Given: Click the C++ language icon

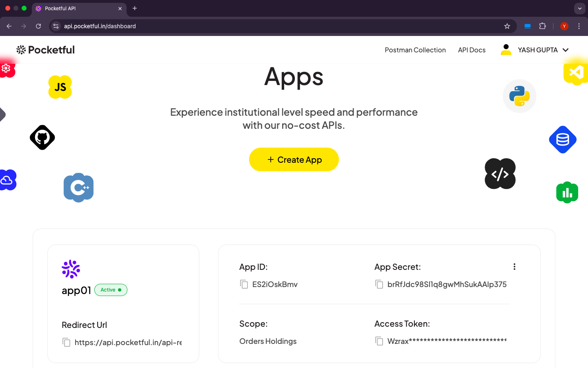Looking at the screenshot, I should click(x=78, y=187).
